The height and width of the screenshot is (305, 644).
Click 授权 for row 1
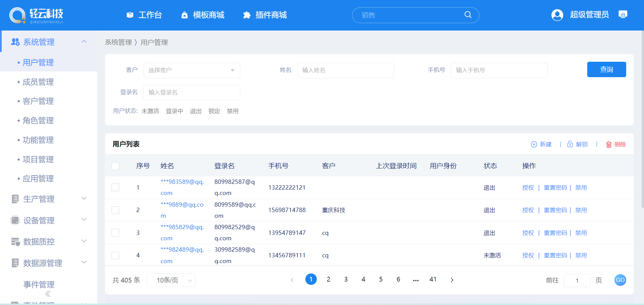pyautogui.click(x=528, y=188)
